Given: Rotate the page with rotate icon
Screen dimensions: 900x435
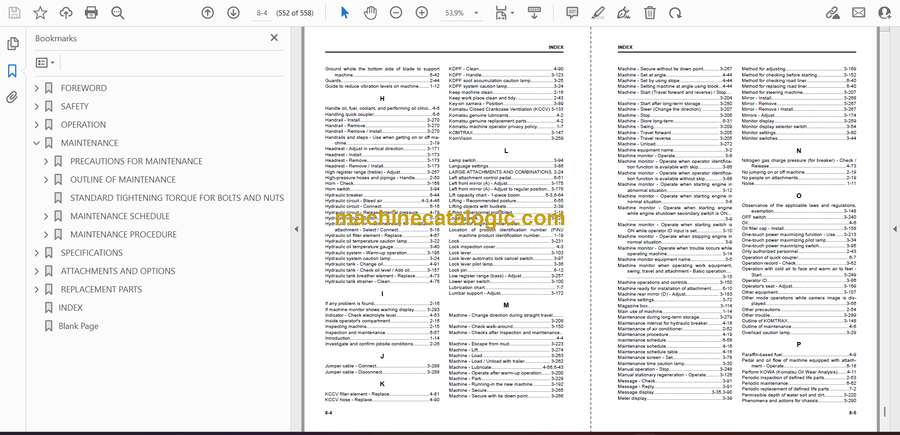Looking at the screenshot, I should pyautogui.click(x=676, y=13).
